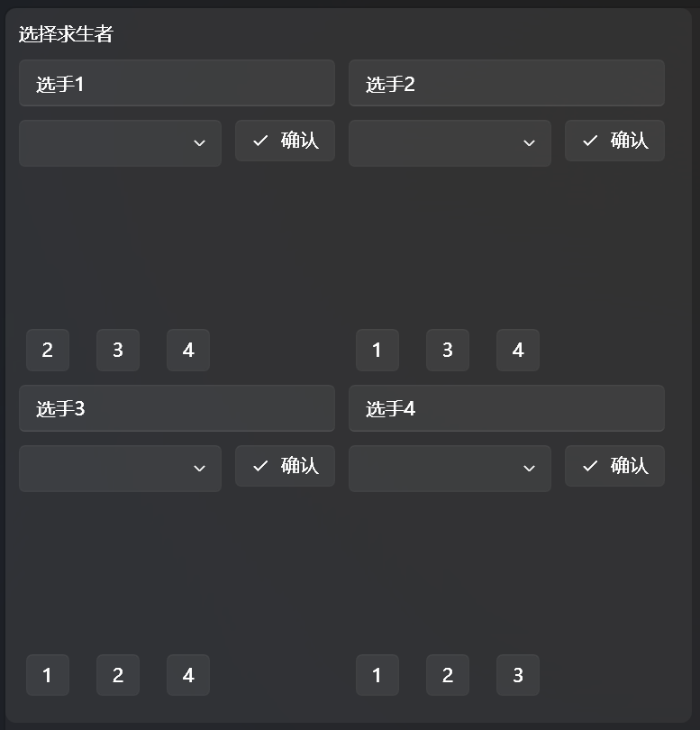Select number 1 under 选手3

point(48,674)
